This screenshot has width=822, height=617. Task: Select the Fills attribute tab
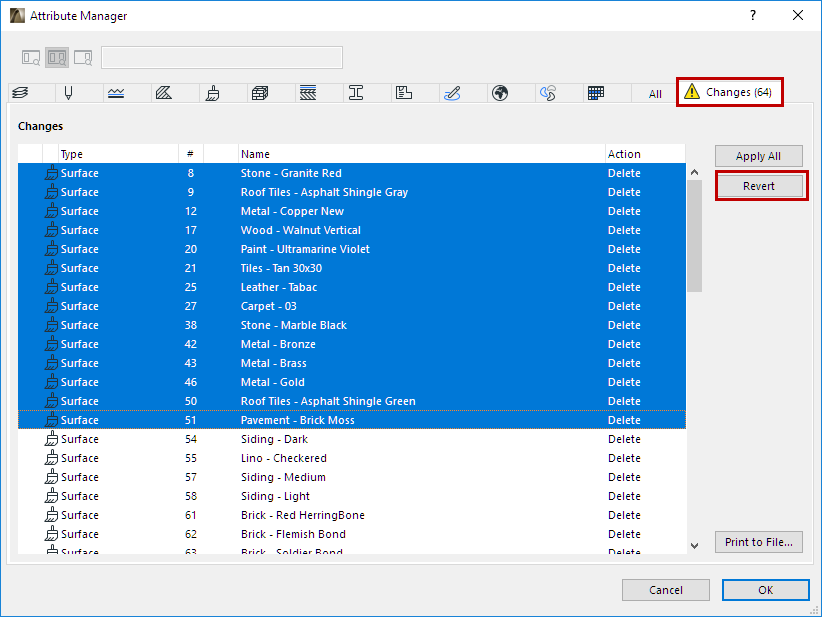point(165,93)
